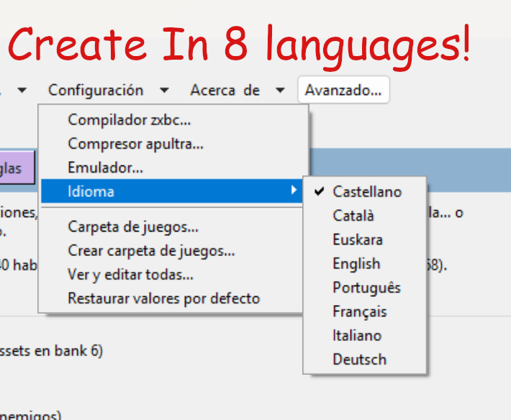The image size is (511, 420).
Task: Expand the leftmost menu dropdown arrow
Action: (22, 90)
